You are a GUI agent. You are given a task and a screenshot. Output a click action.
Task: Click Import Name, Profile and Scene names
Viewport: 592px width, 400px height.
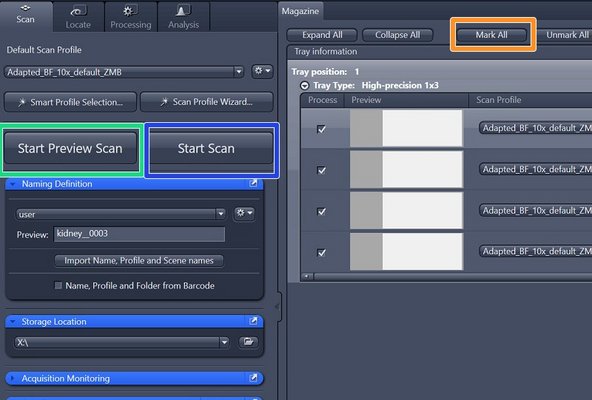point(139,261)
